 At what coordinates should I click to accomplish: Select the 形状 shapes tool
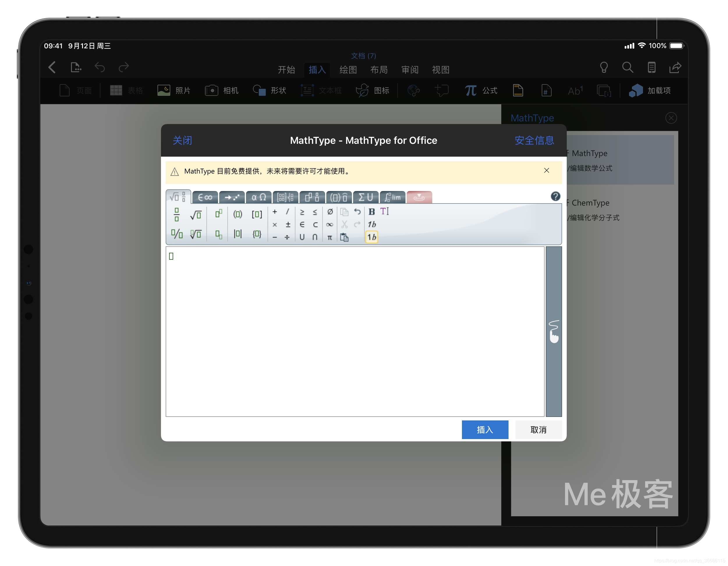[x=269, y=90]
